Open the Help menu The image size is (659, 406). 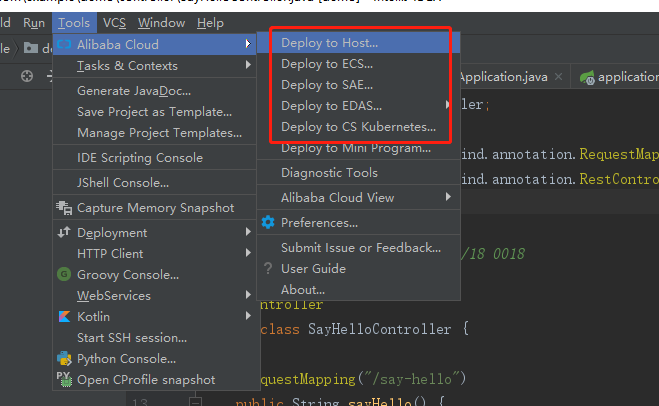click(x=210, y=23)
